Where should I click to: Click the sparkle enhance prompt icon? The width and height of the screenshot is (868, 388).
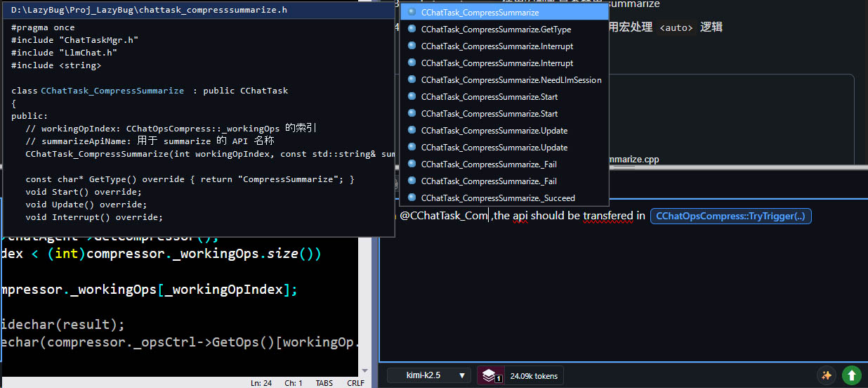pos(827,375)
